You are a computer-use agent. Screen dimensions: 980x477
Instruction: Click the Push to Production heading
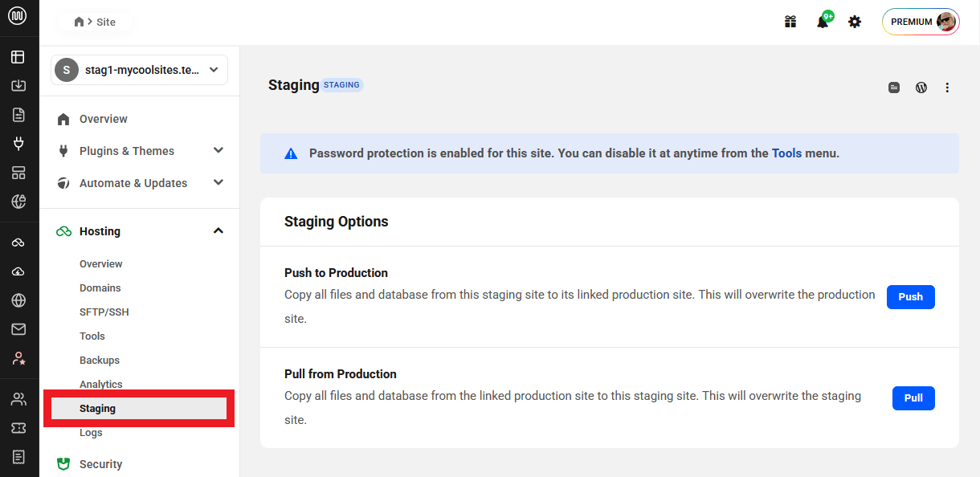336,273
